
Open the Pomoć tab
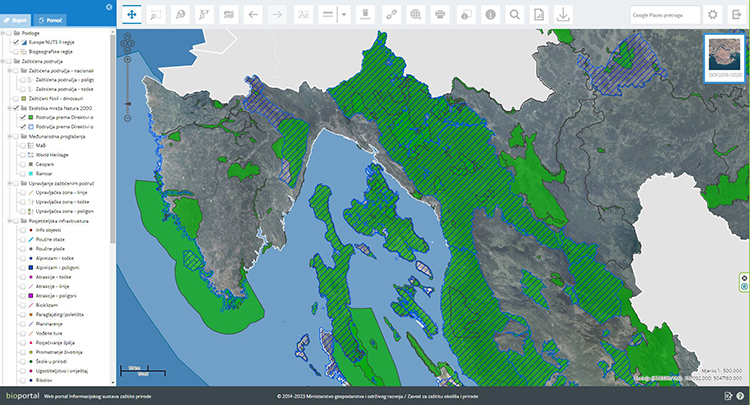tap(48, 19)
